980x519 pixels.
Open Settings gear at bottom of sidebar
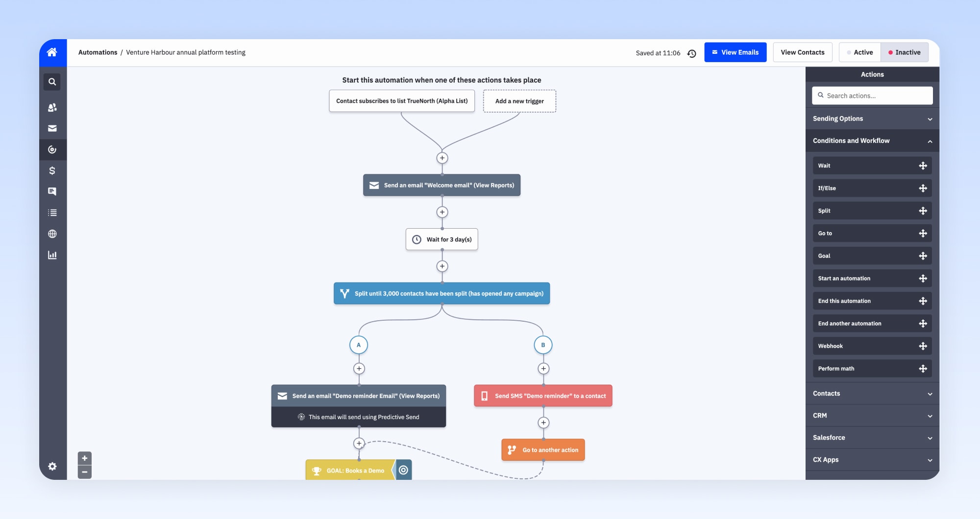(x=52, y=466)
